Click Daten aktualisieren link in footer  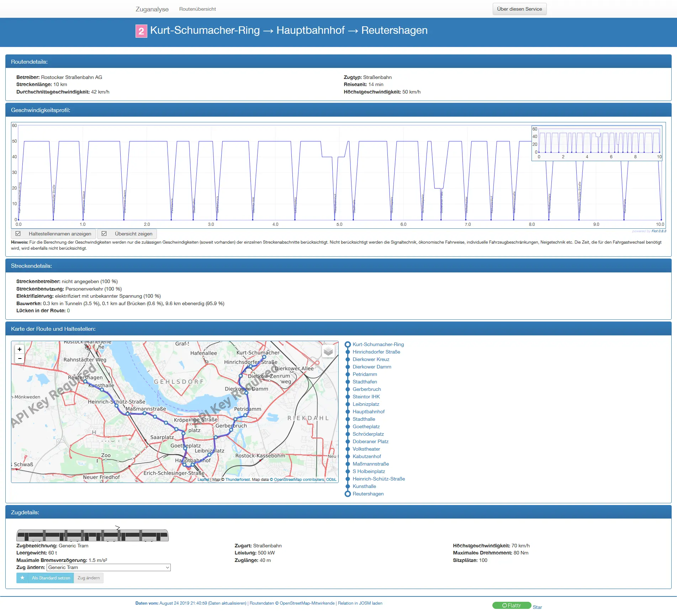pyautogui.click(x=227, y=603)
